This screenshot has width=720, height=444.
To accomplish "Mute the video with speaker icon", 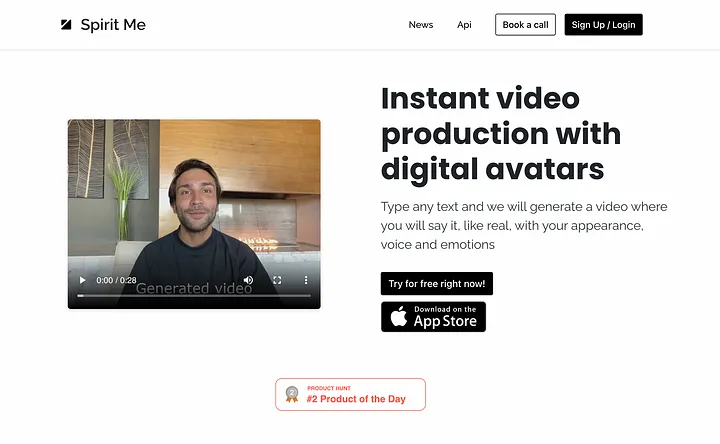I will tap(248, 280).
